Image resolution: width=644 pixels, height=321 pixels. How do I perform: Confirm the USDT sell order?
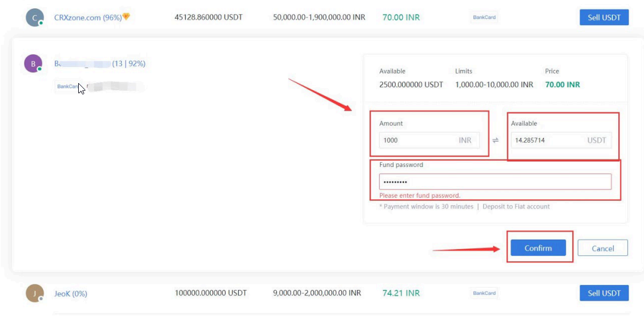click(538, 248)
